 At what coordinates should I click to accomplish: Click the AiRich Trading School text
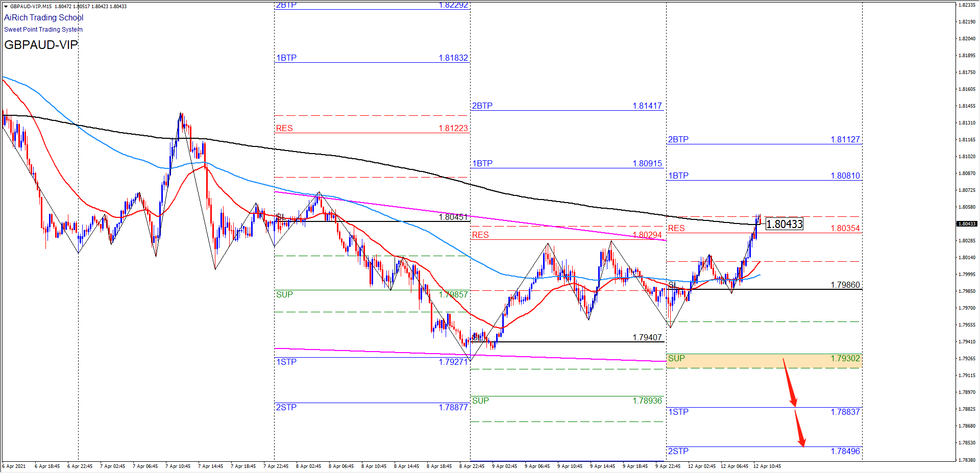[43, 18]
